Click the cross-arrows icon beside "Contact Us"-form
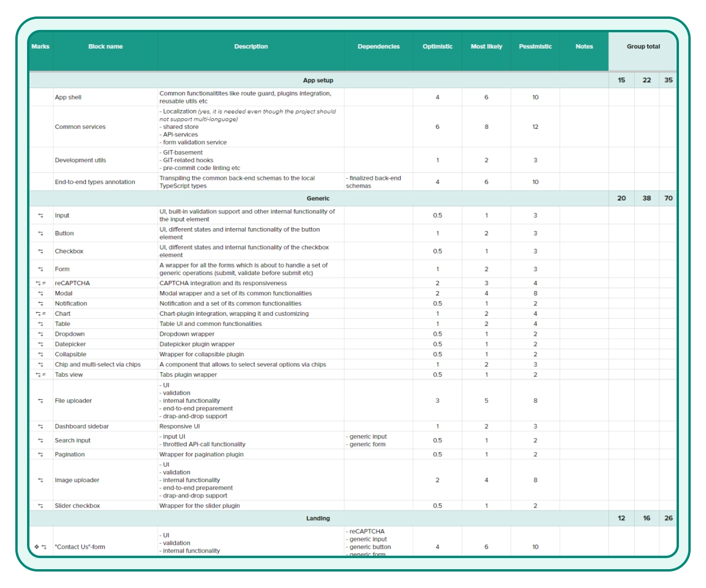Viewport: 706px width, 588px height. point(36,547)
